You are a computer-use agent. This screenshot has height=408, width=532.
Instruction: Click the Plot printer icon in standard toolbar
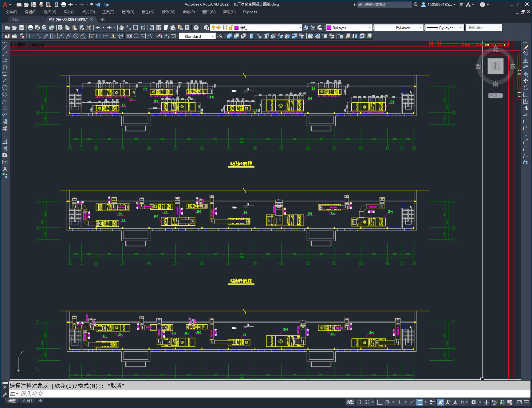(x=30, y=28)
